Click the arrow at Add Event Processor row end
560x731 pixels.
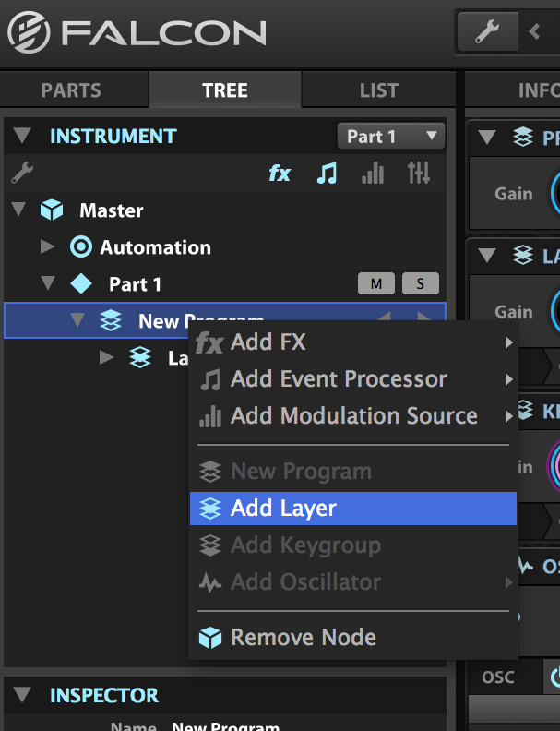(x=508, y=379)
